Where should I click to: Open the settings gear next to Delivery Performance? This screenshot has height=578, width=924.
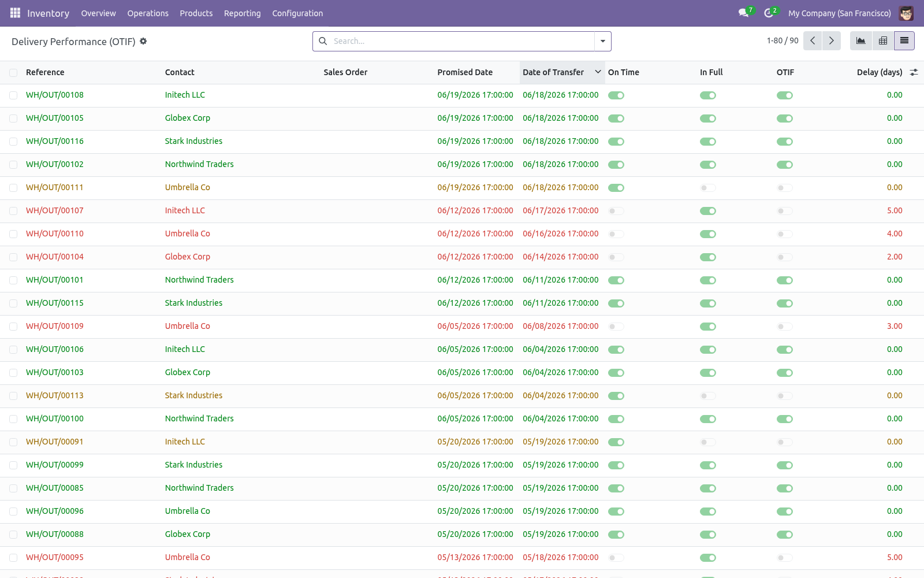coord(143,41)
